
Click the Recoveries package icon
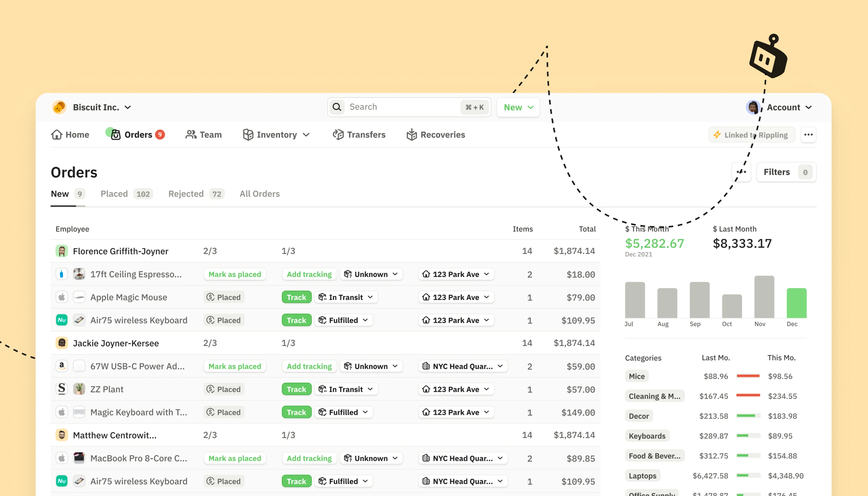[x=412, y=135]
